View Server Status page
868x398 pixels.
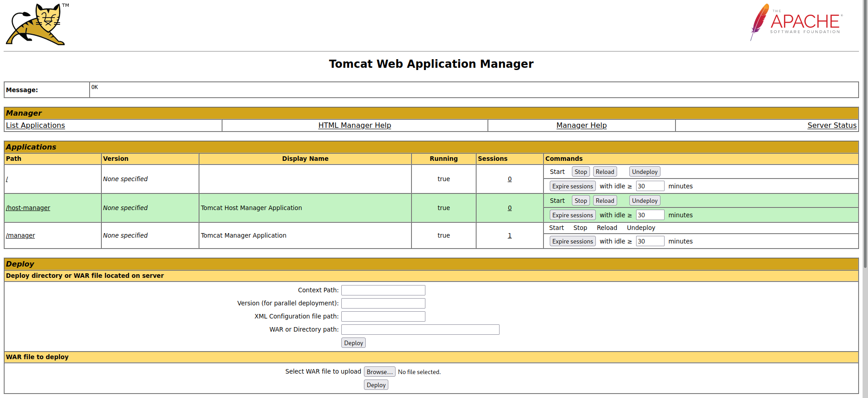pos(832,126)
